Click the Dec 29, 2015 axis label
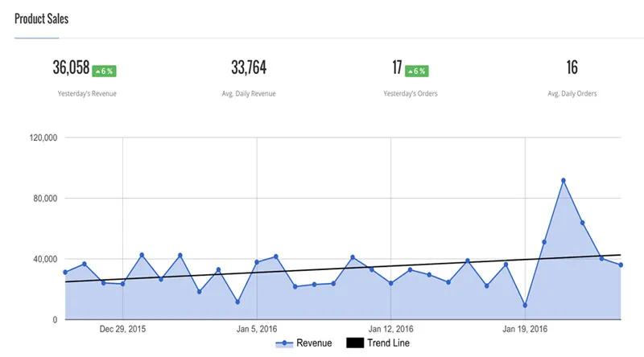Screen dimensions: 644x357 point(123,329)
